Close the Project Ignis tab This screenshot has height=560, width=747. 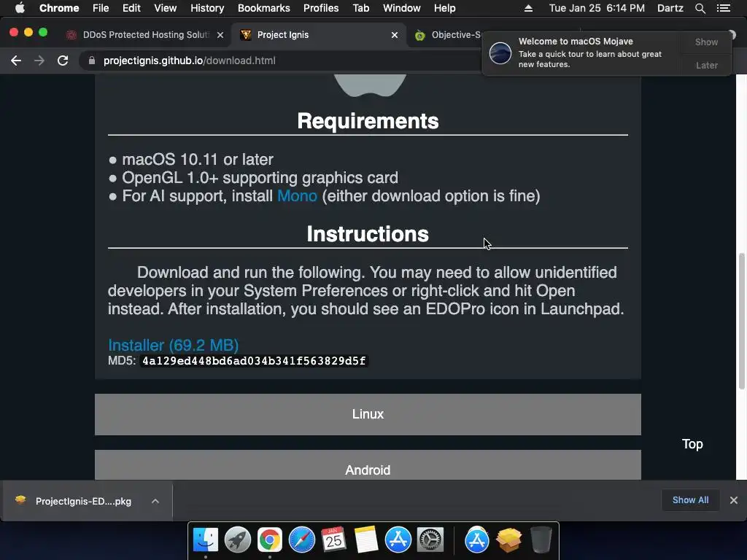click(x=395, y=35)
